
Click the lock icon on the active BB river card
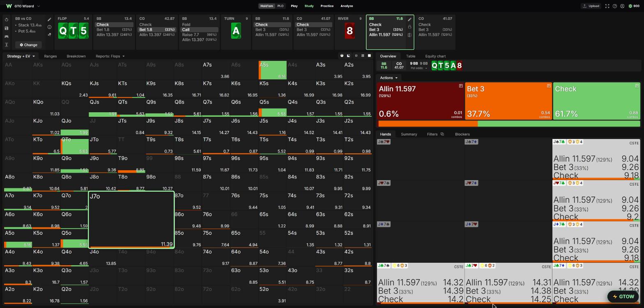point(409,27)
